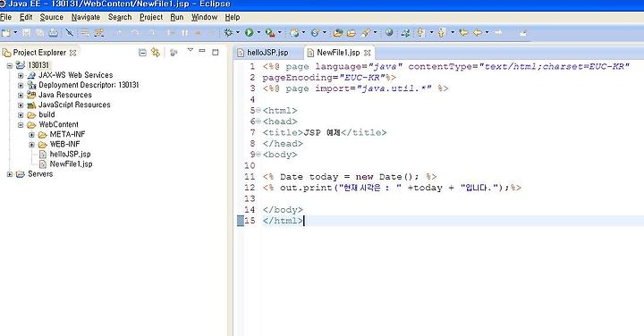The height and width of the screenshot is (336, 644).
Task: Click the Open Type icon
Action: click(x=337, y=33)
